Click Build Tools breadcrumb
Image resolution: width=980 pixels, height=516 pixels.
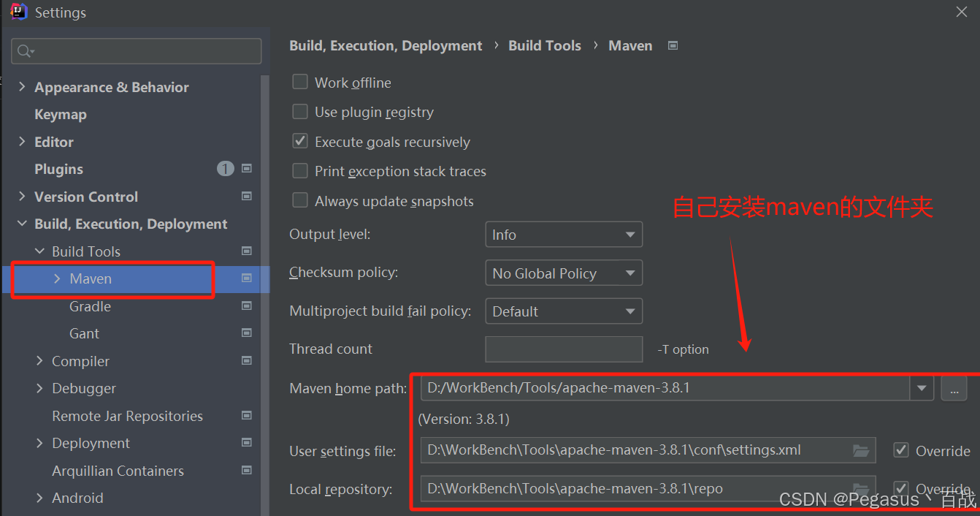tap(545, 45)
